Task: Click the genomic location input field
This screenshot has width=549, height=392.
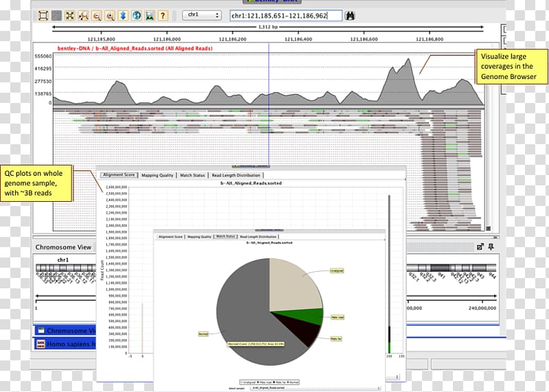Action: pyautogui.click(x=285, y=16)
